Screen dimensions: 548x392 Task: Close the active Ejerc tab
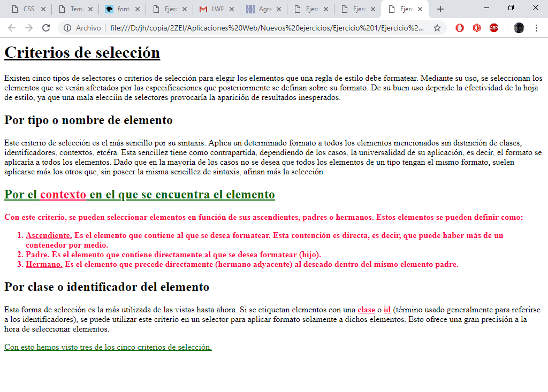coord(420,10)
